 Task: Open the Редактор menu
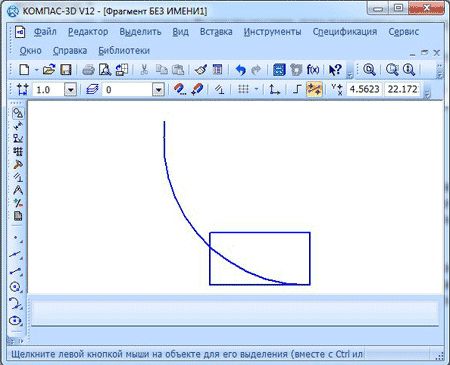[88, 32]
